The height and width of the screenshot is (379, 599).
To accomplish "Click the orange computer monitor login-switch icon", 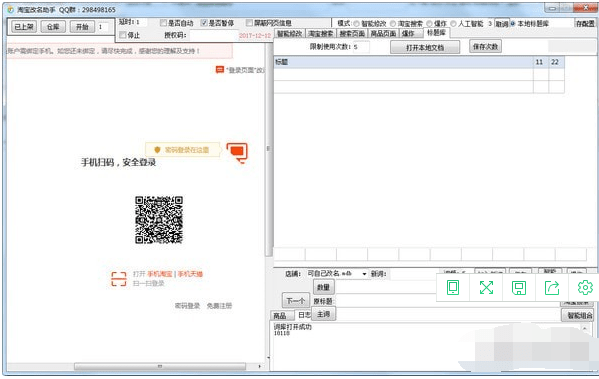I will click(x=237, y=152).
